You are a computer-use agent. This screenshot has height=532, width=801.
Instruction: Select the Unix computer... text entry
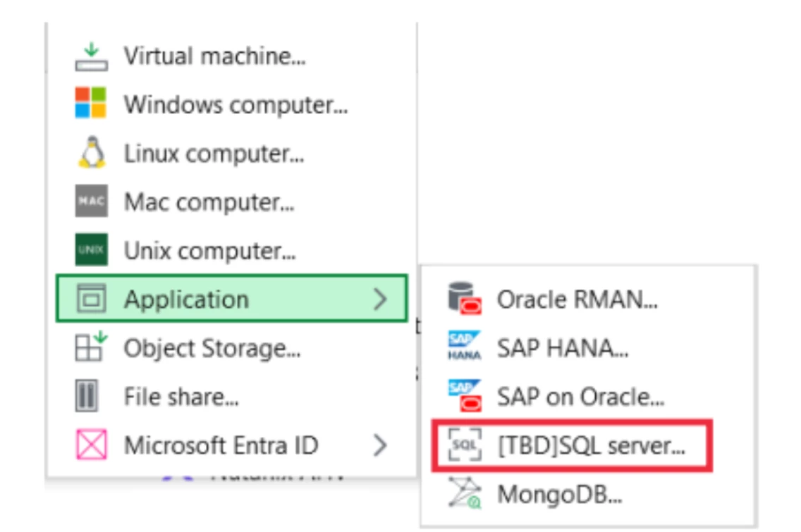point(209,250)
